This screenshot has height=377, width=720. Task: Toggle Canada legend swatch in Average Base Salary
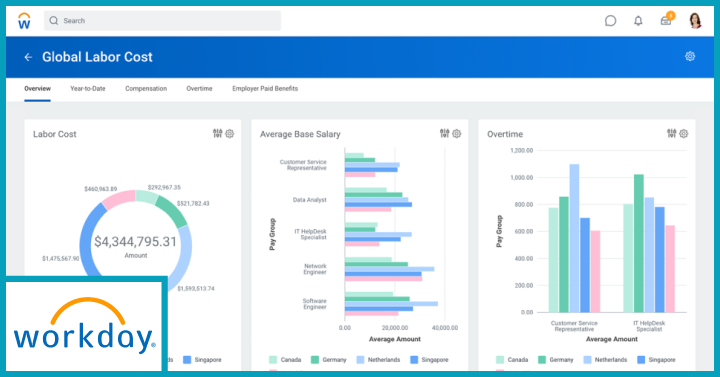(273, 360)
